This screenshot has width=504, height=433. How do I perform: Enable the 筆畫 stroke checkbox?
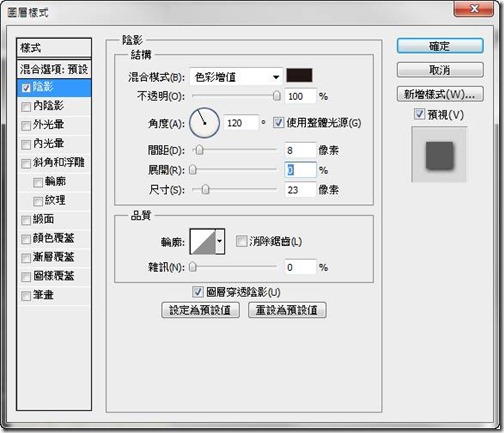tap(26, 296)
